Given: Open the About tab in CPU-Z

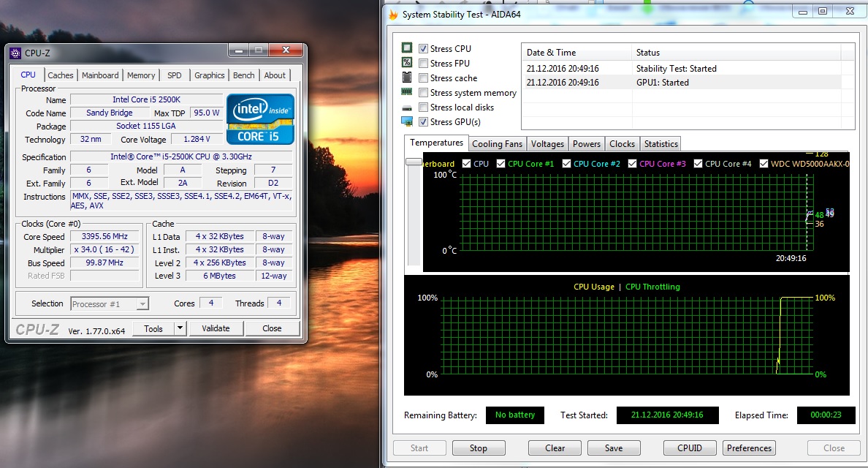Looking at the screenshot, I should [x=275, y=75].
